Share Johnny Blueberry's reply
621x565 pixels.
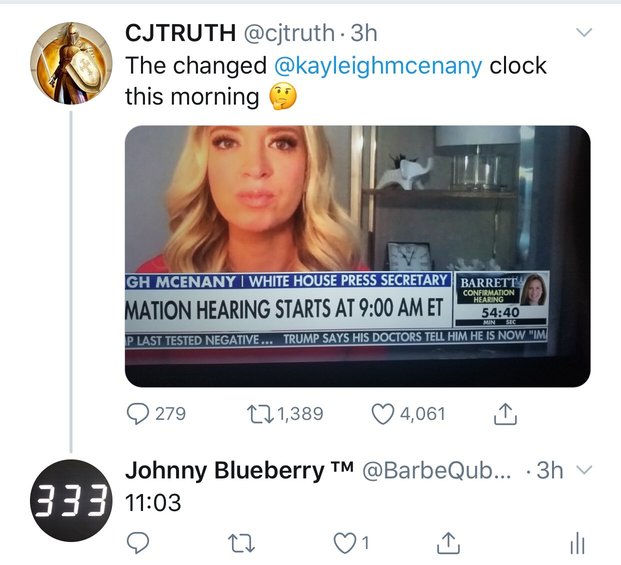point(448,543)
